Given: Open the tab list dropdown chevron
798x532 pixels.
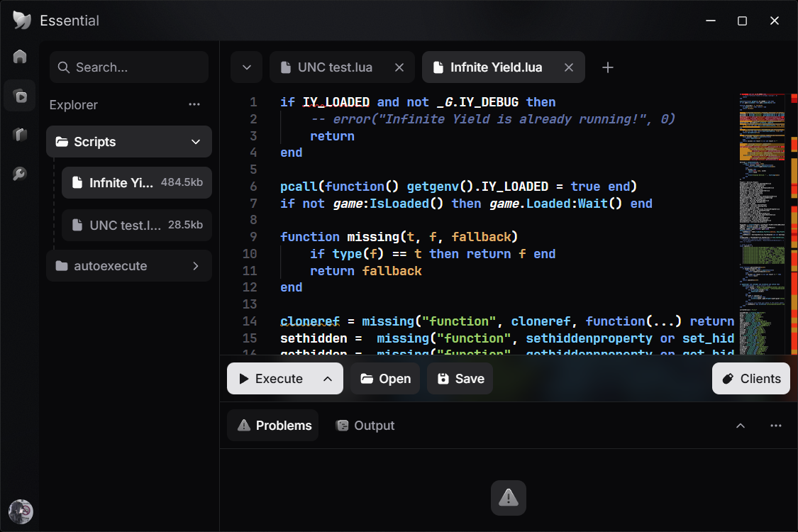Looking at the screenshot, I should click(x=247, y=67).
